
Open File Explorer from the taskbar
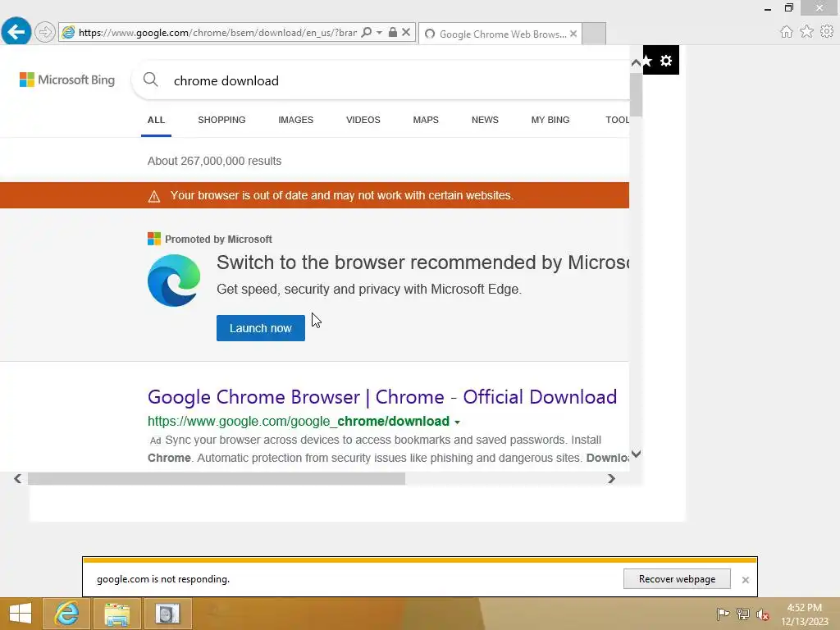click(116, 614)
